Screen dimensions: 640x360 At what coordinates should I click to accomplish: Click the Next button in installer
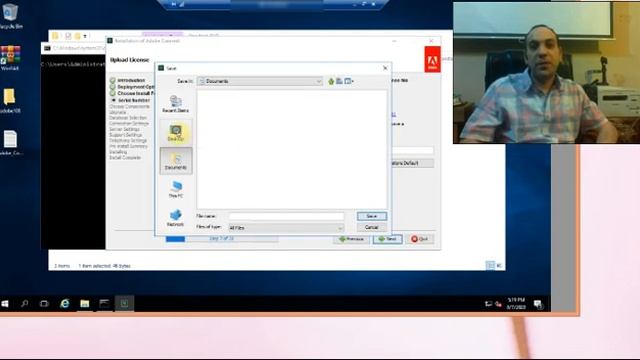pos(387,239)
